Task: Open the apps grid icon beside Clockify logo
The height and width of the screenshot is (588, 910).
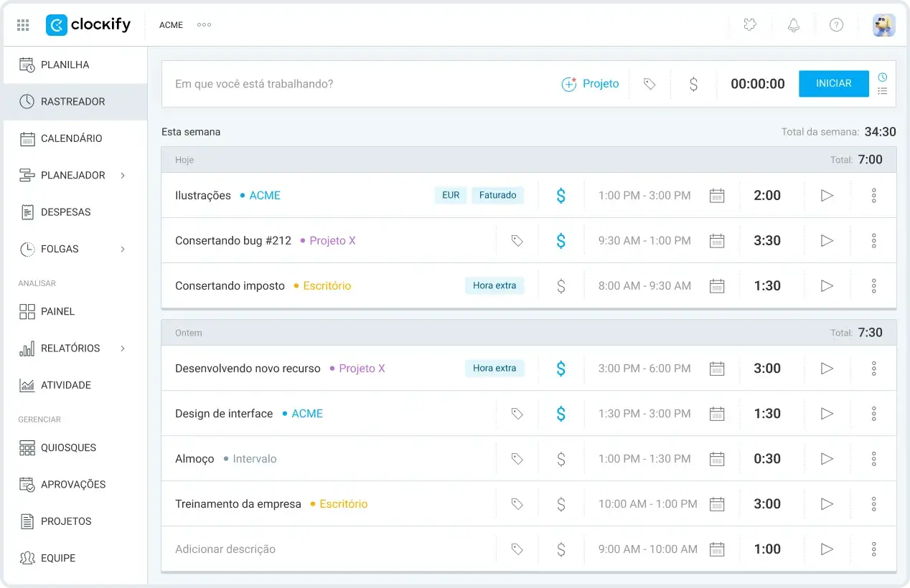Action: (x=23, y=25)
